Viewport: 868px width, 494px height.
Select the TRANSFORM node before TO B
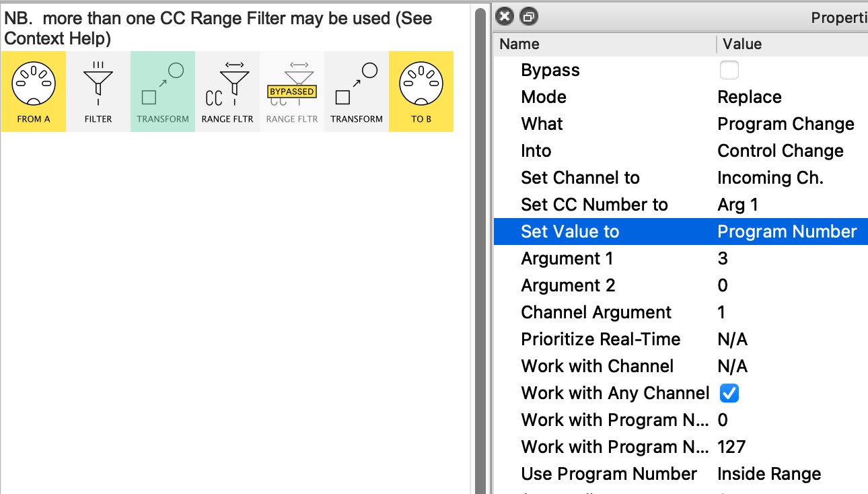click(x=357, y=92)
